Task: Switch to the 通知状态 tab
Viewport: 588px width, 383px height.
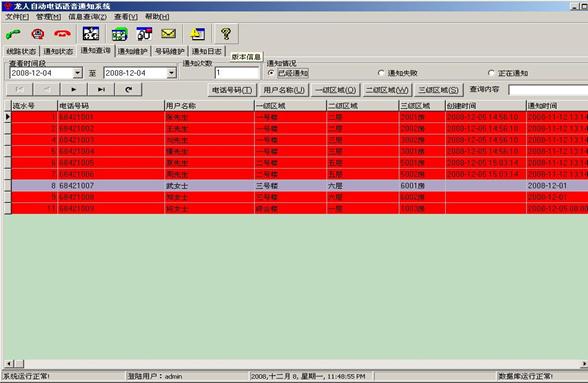Action: point(58,51)
